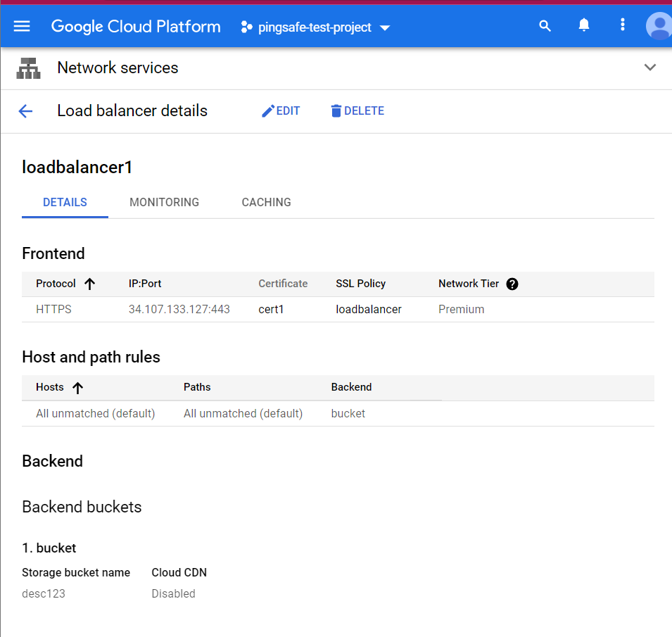The image size is (672, 637).
Task: Open the bucket backend link
Action: pos(348,413)
